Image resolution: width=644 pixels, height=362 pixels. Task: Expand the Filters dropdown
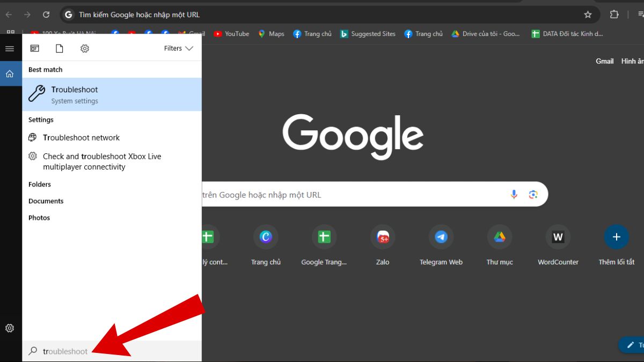tap(178, 48)
